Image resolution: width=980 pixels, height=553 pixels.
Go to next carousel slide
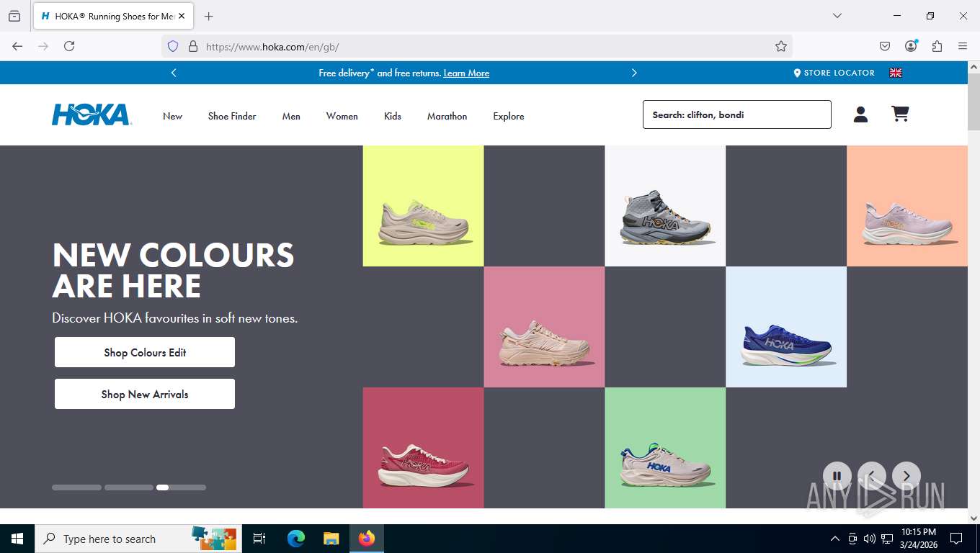click(906, 476)
